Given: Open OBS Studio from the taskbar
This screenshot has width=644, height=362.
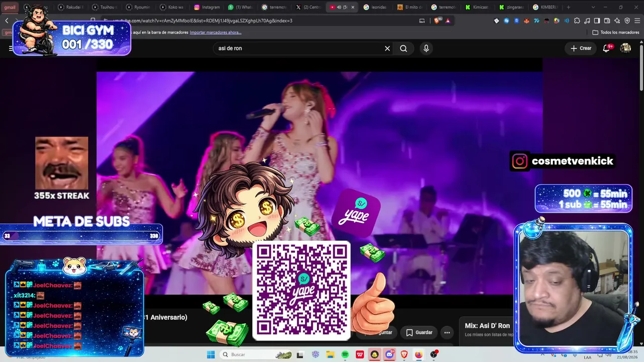Looking at the screenshot, I should point(434,354).
